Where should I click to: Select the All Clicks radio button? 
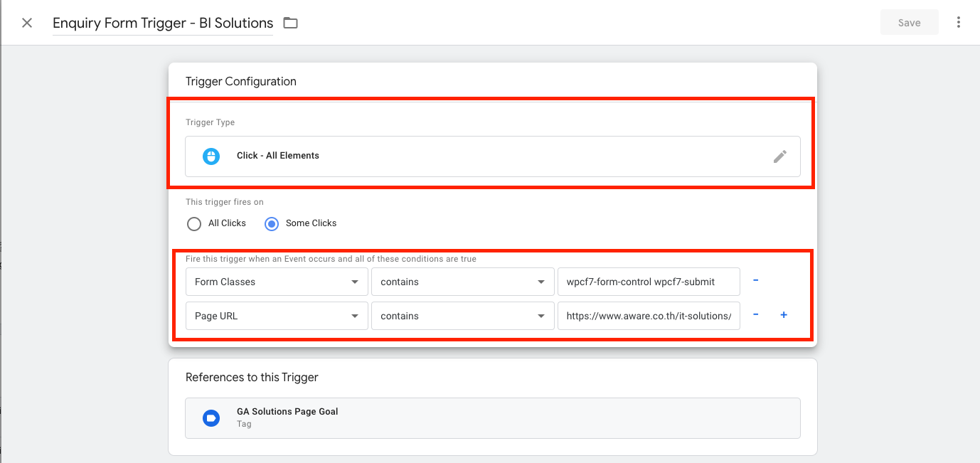coord(194,224)
